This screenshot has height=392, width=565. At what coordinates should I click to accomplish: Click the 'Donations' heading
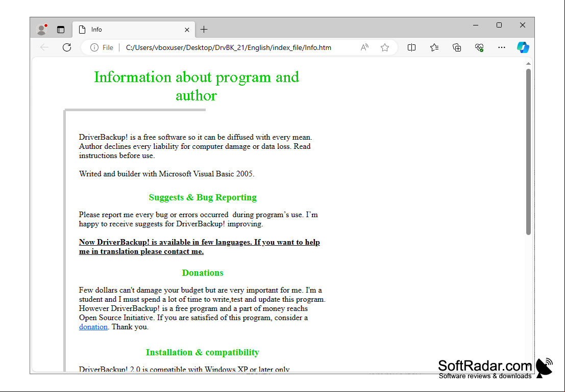coord(203,273)
